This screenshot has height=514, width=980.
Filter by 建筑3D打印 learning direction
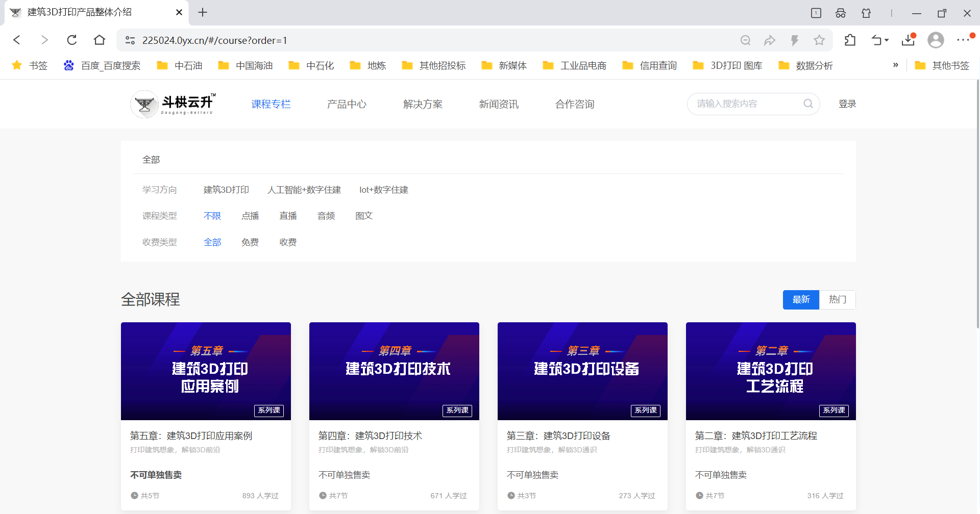tap(226, 190)
